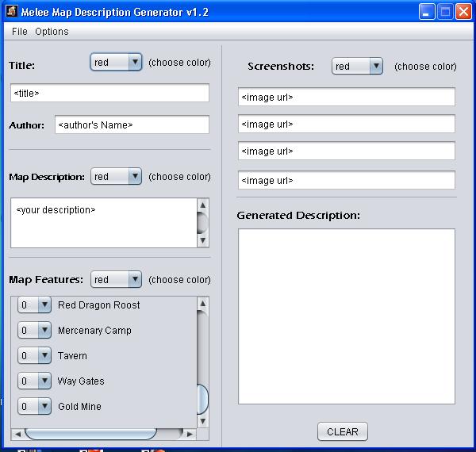Click the application icon in title bar
Viewport: 476px width, 452px height.
[x=12, y=11]
